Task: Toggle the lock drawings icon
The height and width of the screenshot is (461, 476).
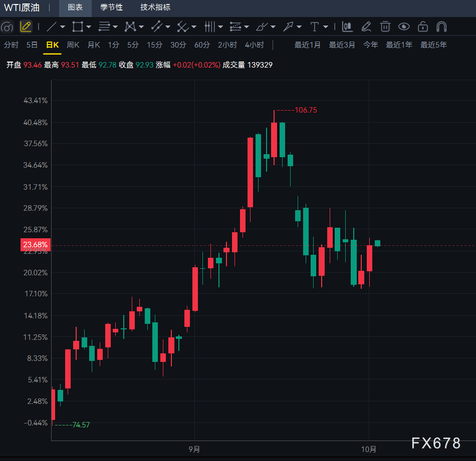Action: [422, 27]
